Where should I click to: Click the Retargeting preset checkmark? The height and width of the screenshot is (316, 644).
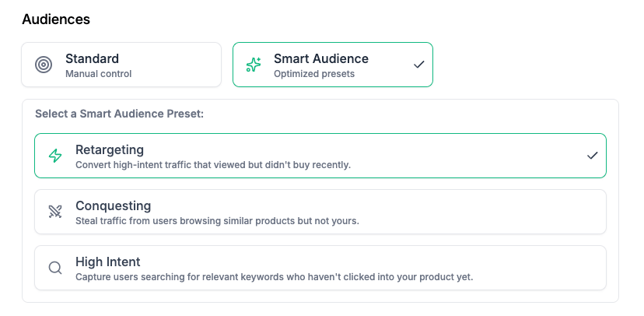[592, 156]
